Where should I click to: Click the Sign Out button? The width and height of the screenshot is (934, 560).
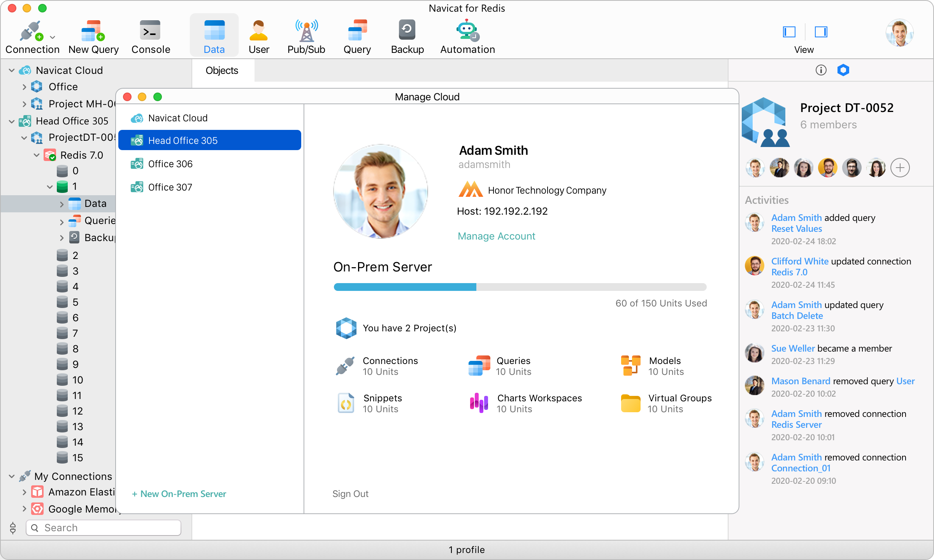click(x=350, y=494)
